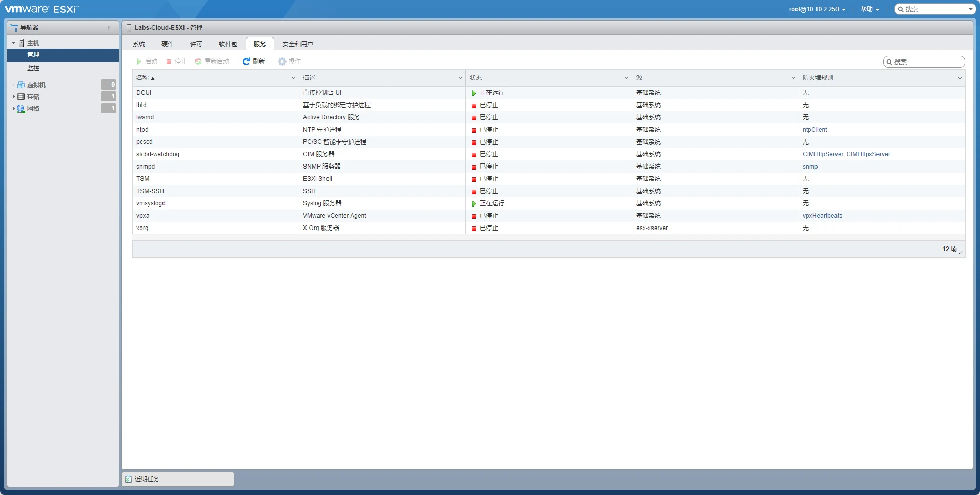
Task: Collapse the Host (主机) tree node
Action: pos(13,43)
